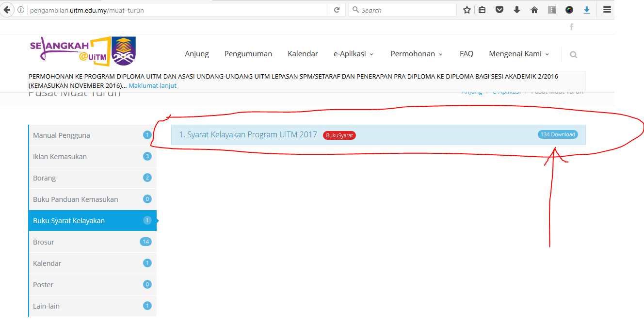Open the Anjung menu item
Image resolution: width=644 pixels, height=328 pixels.
pos(197,54)
